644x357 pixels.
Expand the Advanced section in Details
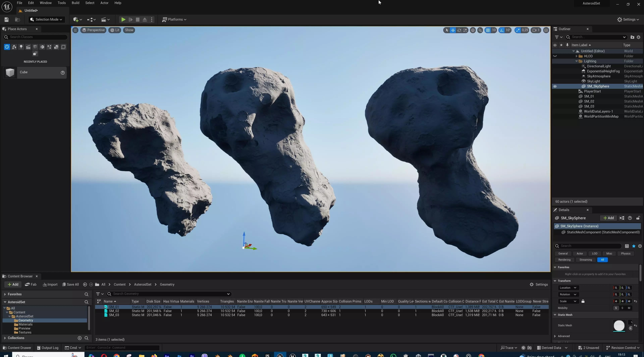(x=555, y=336)
